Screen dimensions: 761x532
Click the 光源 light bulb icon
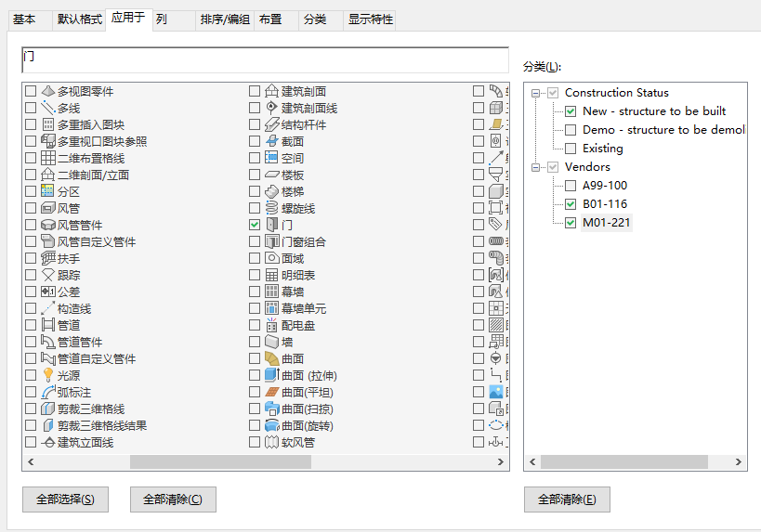point(48,375)
